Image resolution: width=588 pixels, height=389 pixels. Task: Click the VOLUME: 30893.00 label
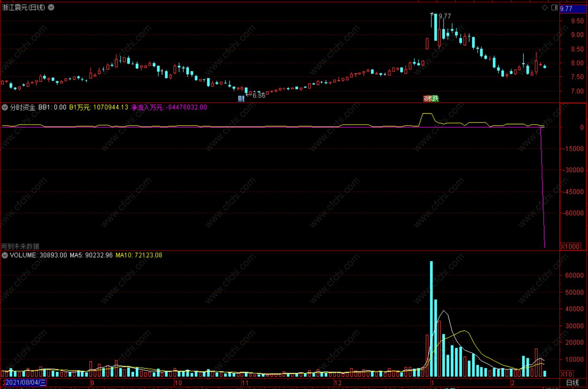pyautogui.click(x=38, y=255)
